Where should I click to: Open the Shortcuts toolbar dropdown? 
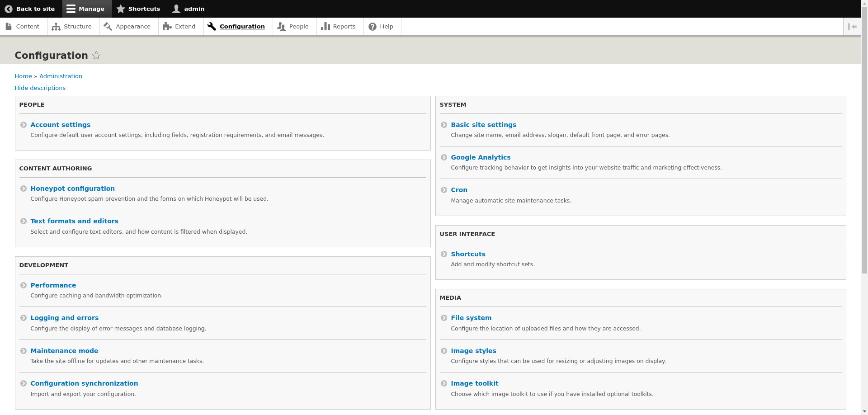138,9
